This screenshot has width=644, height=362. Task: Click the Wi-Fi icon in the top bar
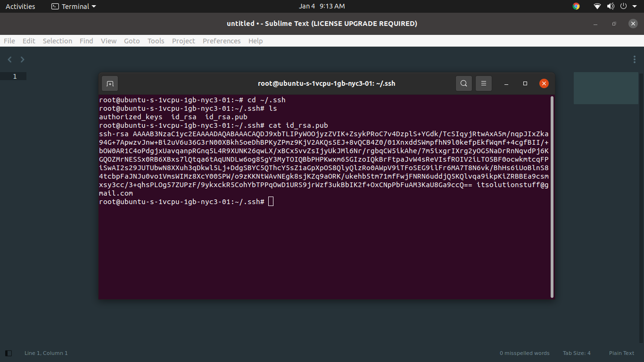pyautogui.click(x=597, y=6)
